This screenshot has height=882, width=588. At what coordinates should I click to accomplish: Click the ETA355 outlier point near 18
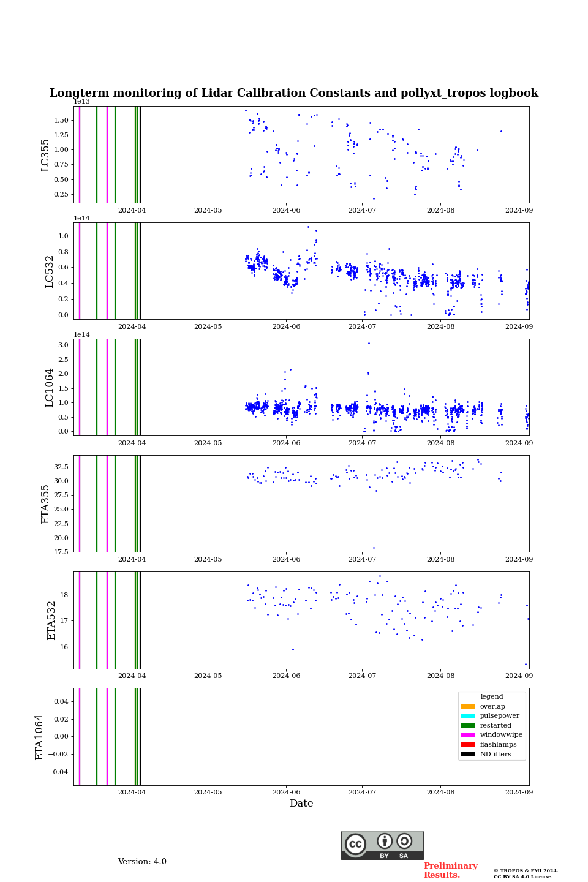point(374,548)
